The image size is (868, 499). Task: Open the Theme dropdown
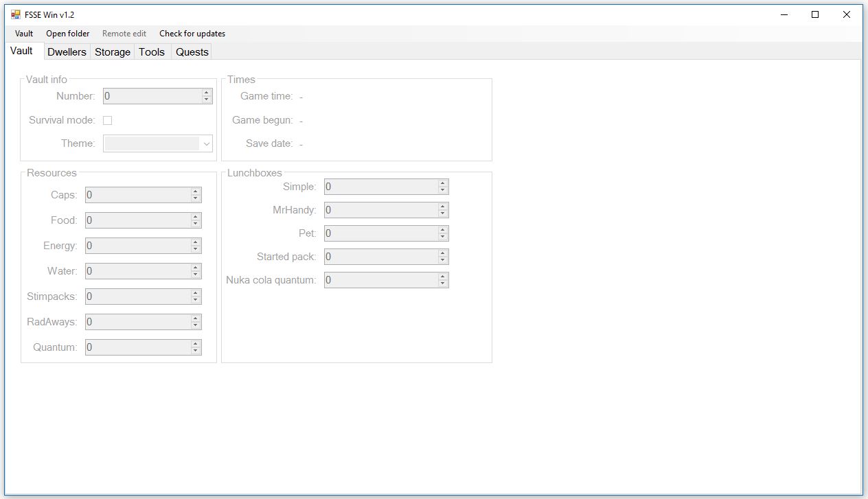coord(158,143)
